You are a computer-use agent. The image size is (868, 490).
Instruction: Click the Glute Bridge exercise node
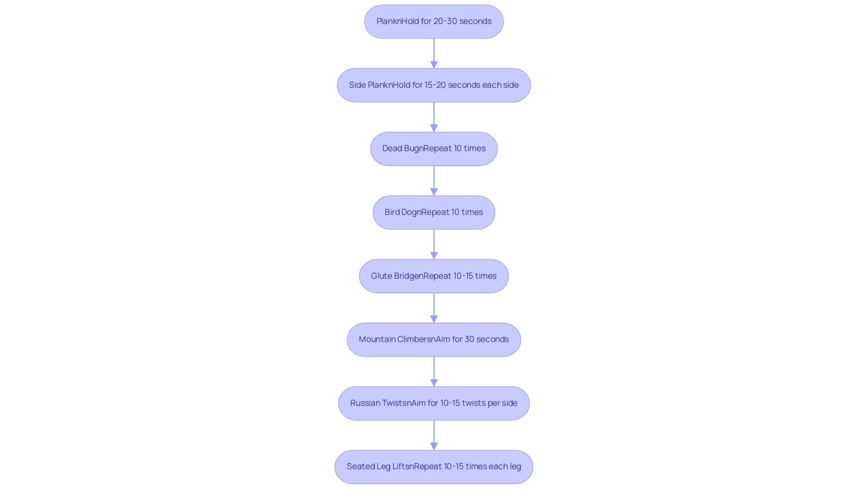pos(434,275)
